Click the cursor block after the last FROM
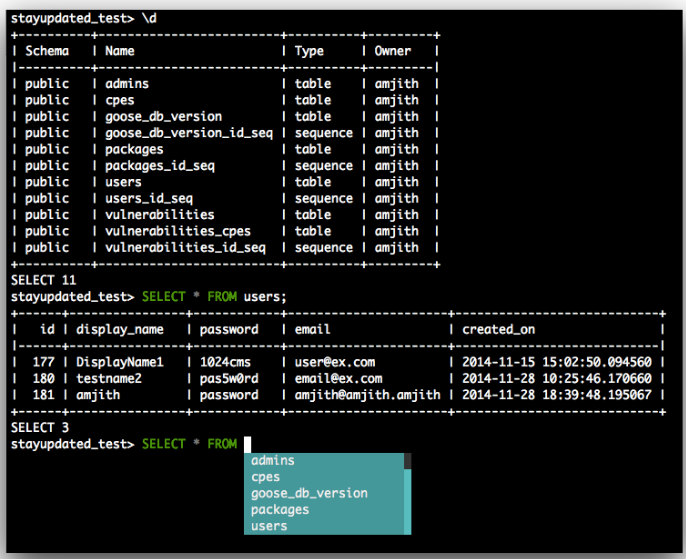 247,444
